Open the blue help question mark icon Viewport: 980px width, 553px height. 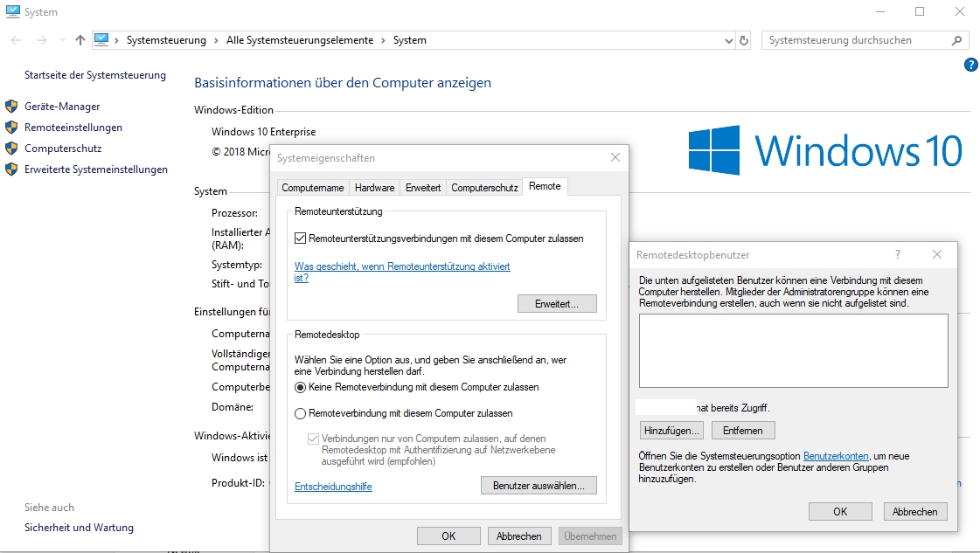pos(970,65)
